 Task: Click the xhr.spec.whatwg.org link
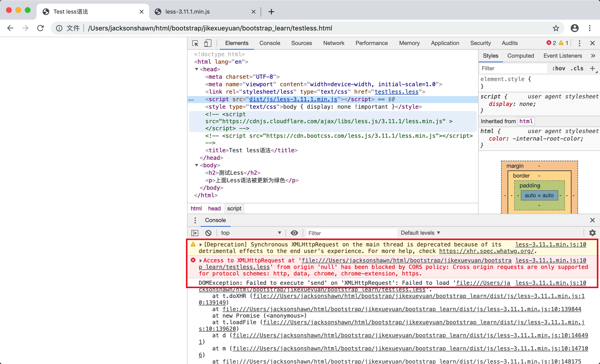[486, 251]
